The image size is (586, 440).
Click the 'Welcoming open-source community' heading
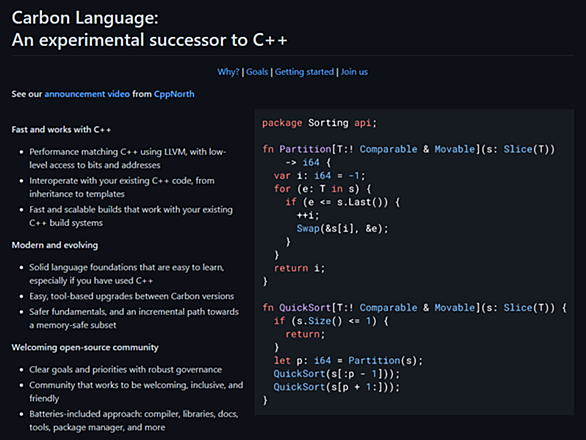tap(85, 348)
